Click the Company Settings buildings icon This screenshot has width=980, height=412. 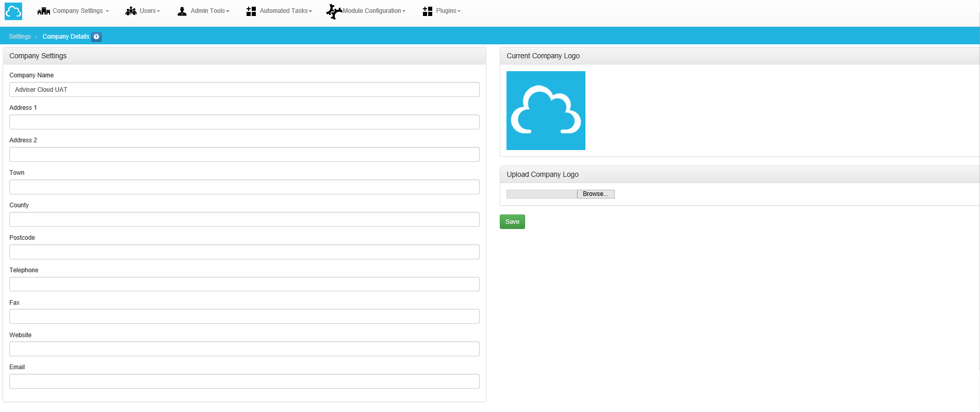coord(44,11)
